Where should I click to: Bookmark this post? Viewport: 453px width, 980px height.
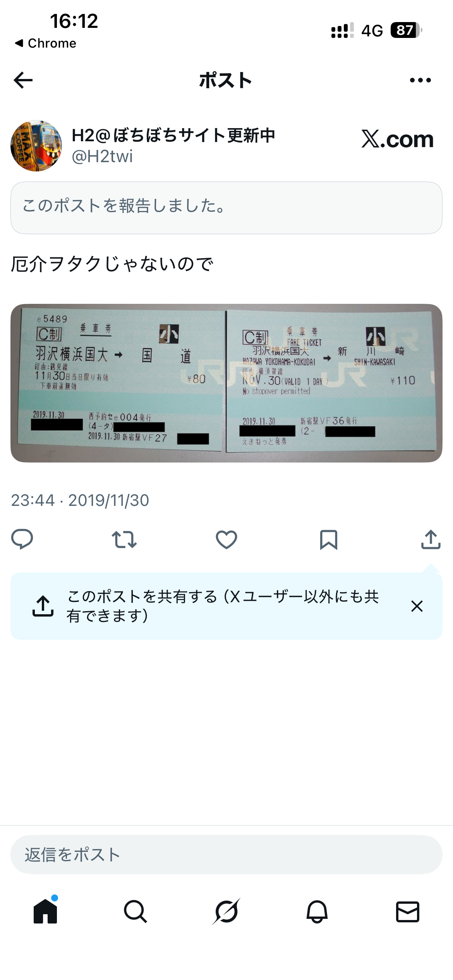pos(329,540)
